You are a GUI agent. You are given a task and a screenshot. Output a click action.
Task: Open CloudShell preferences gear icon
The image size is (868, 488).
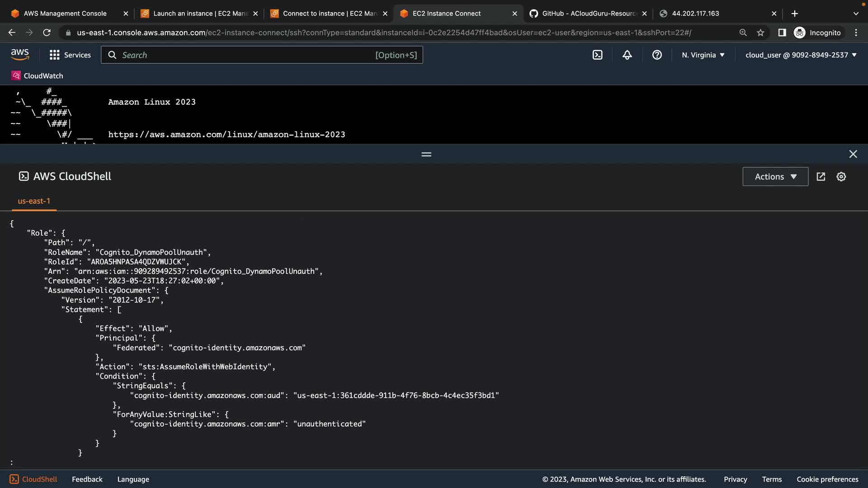tap(841, 177)
